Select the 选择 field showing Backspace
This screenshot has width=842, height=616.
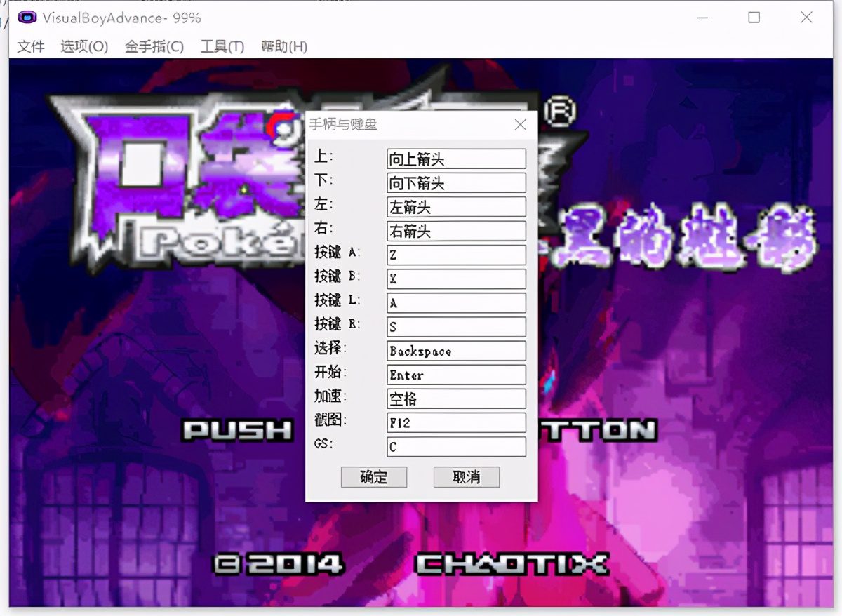[456, 351]
